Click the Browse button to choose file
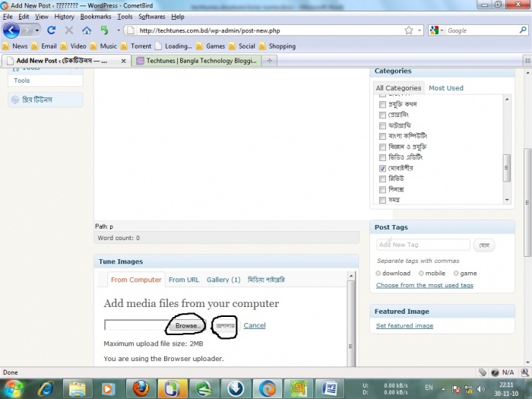Screen dimensions: 532x399 [186, 326]
